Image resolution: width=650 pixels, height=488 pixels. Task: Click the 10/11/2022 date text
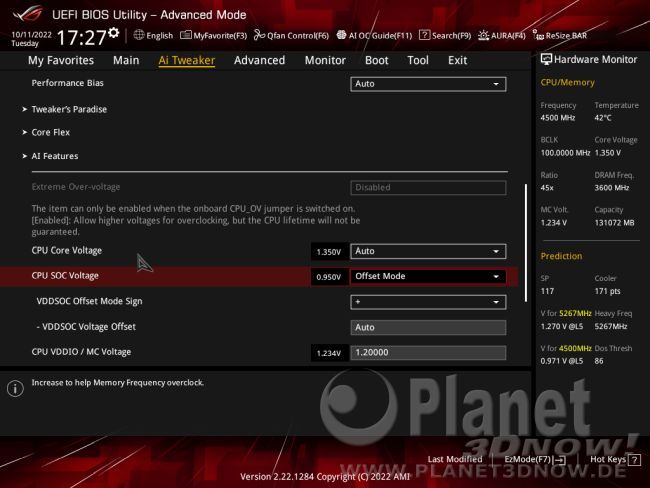pyautogui.click(x=32, y=34)
